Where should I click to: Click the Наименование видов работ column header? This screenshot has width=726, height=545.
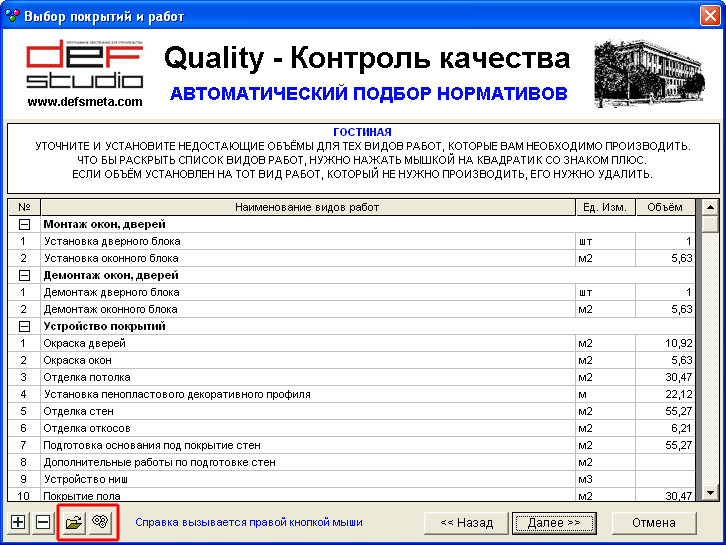point(306,207)
